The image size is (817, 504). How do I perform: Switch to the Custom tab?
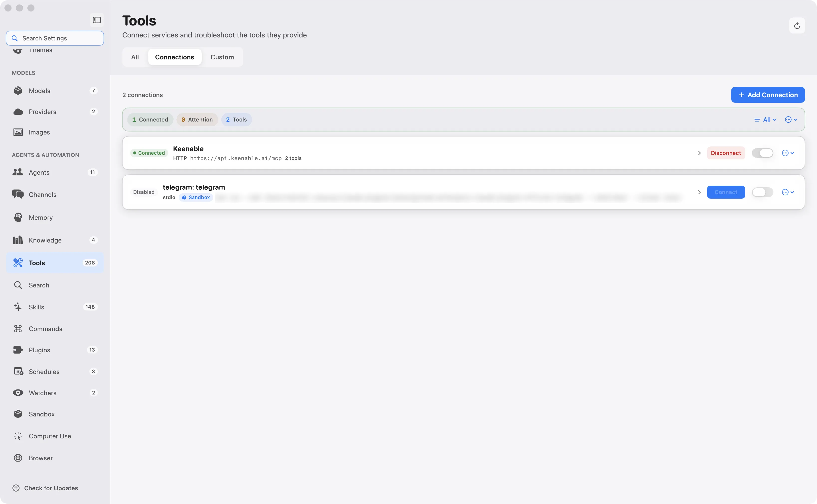[222, 57]
